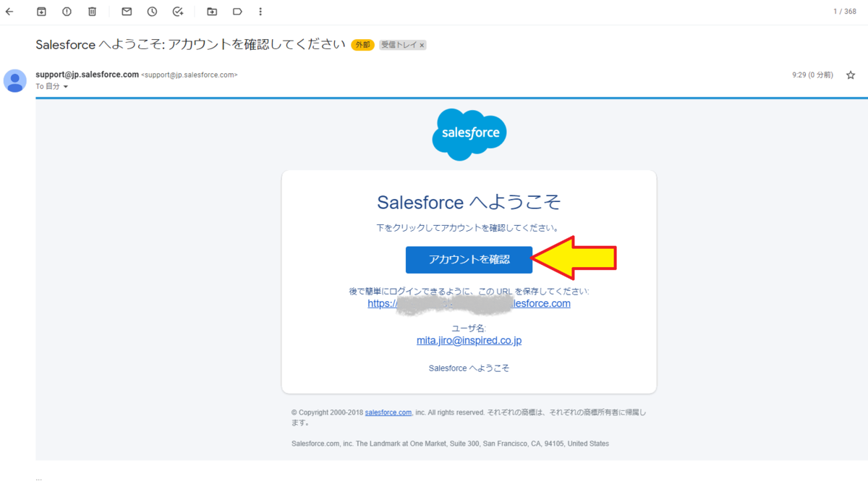Click the 1 / 368 message counter
The height and width of the screenshot is (487, 868).
coord(844,12)
